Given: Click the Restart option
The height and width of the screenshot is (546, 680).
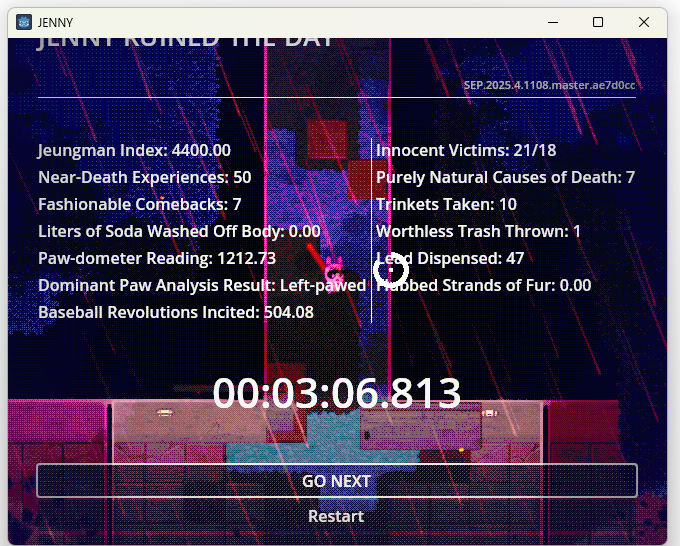Looking at the screenshot, I should 336,516.
